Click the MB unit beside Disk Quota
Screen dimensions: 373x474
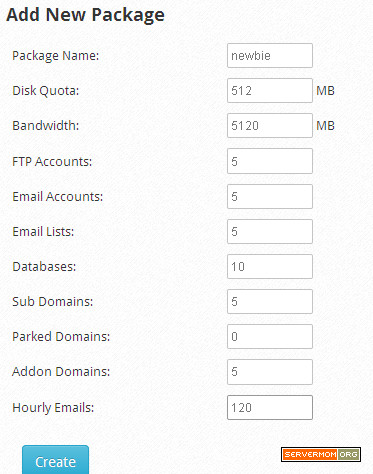point(325,91)
